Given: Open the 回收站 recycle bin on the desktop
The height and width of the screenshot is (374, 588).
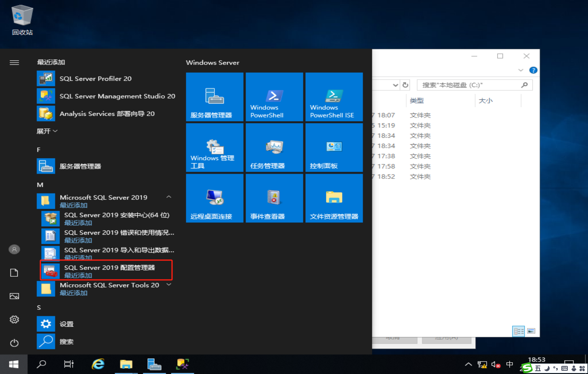Looking at the screenshot, I should [22, 20].
